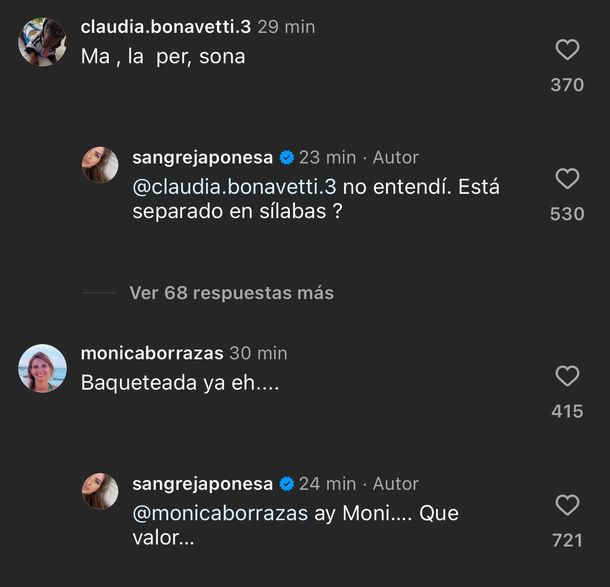This screenshot has width=610, height=587.
Task: Like sangrejaponesa's reply about sílabas
Action: click(x=567, y=179)
